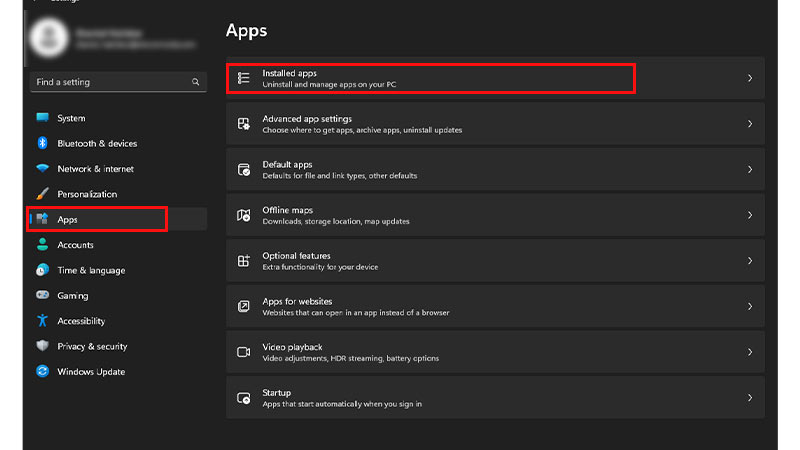
Task: Open Video playback title
Action: (292, 347)
